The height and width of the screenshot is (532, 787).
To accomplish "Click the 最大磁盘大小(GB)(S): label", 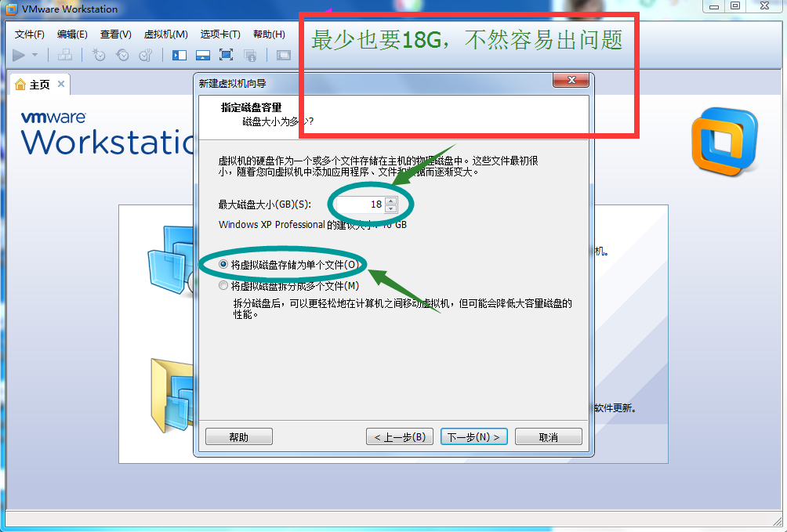I will (x=264, y=204).
